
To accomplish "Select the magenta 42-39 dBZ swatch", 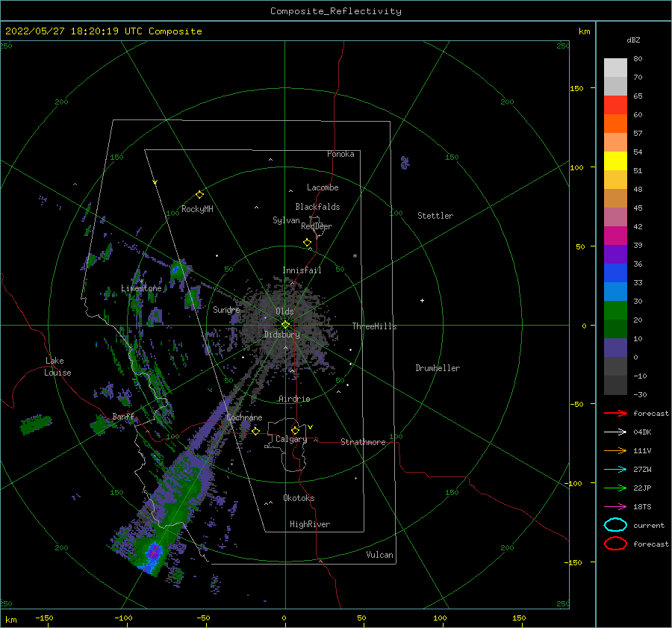I will click(615, 236).
